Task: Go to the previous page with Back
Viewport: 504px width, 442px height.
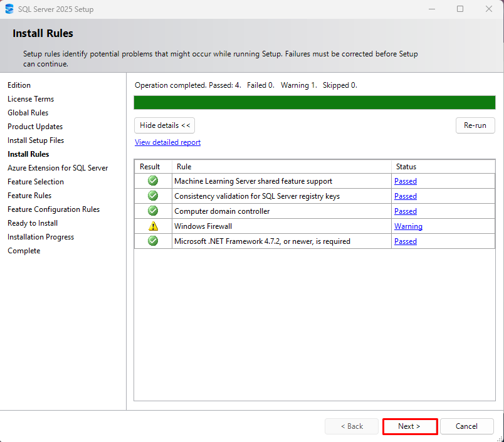Action: (352, 426)
